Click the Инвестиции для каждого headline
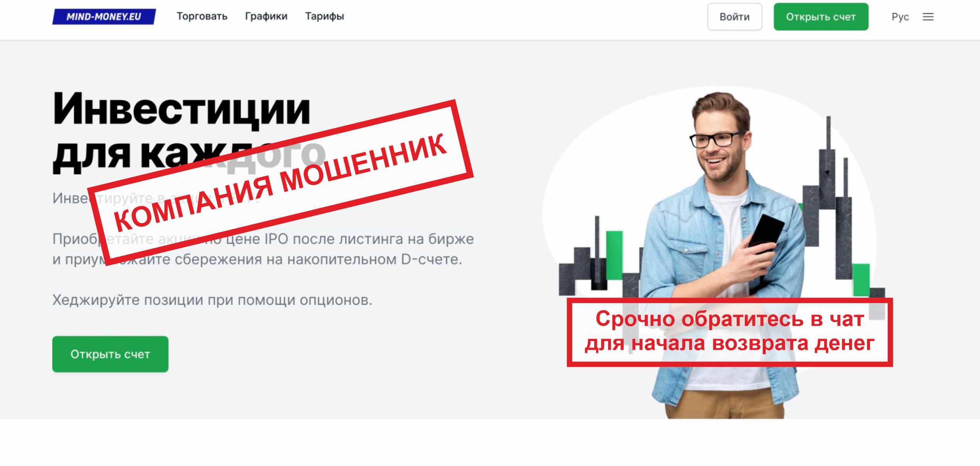The image size is (980, 466). tap(189, 131)
